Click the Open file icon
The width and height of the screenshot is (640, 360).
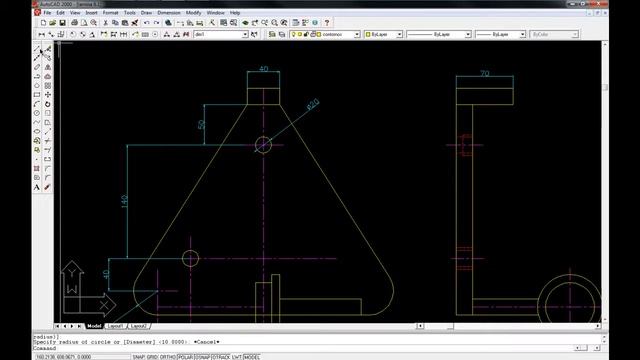[53, 23]
